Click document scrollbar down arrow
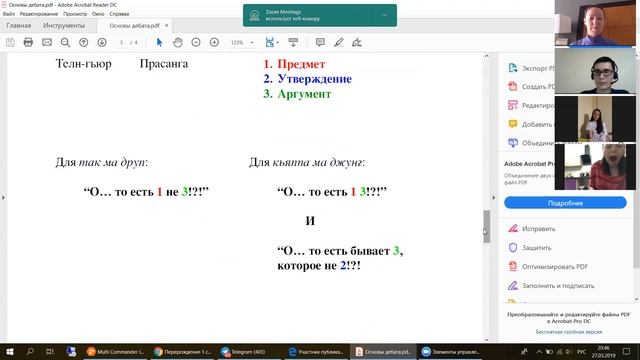Screen dimensions: 640x360 click(487, 339)
